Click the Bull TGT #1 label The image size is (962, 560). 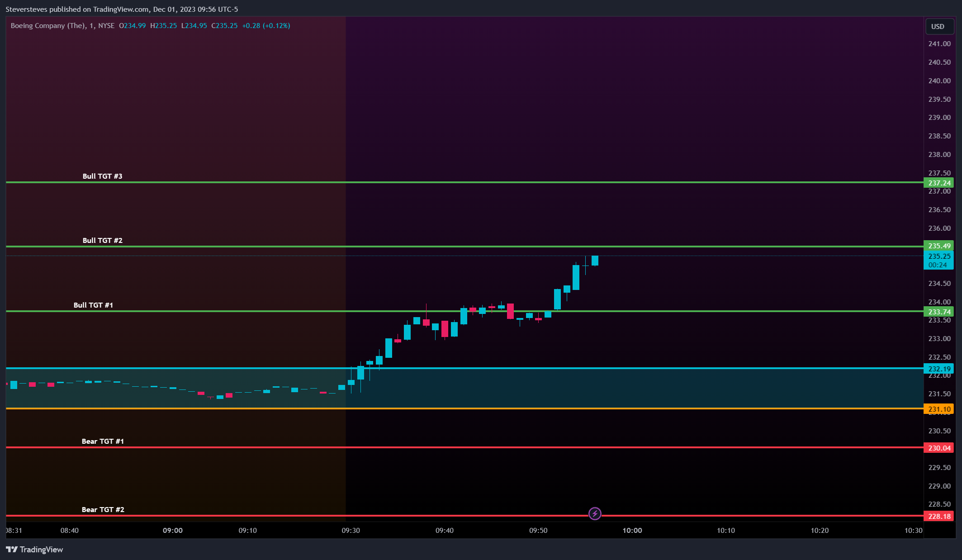93,305
